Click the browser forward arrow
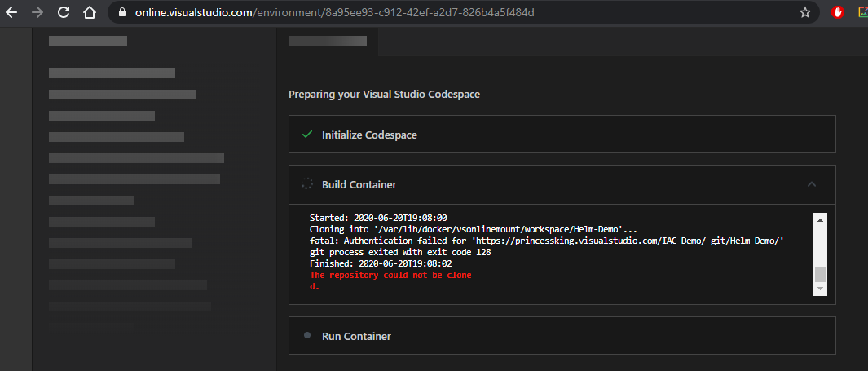This screenshot has width=868, height=371. 37,12
